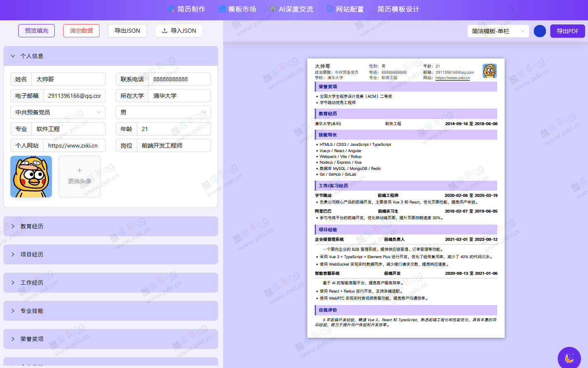Click the duck avatar in resume preview
Screen dimensions: 588x368
coord(490,71)
